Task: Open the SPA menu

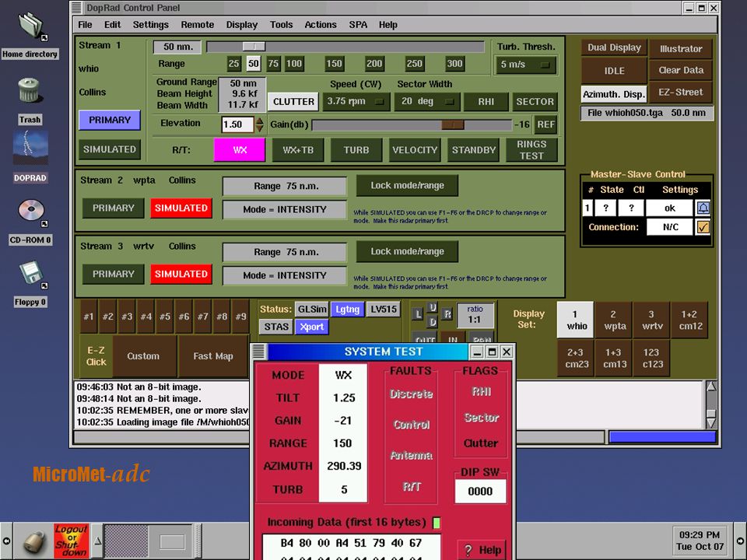Action: click(x=358, y=25)
